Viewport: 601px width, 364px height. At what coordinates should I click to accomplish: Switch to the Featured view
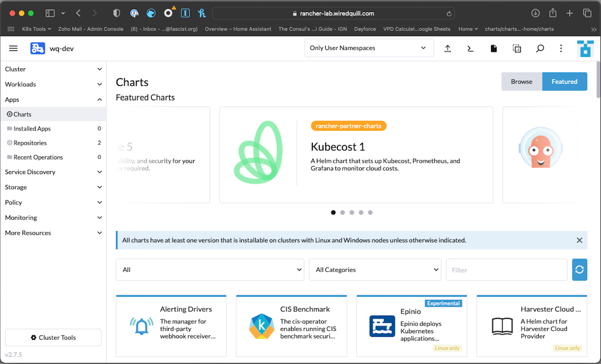click(564, 81)
